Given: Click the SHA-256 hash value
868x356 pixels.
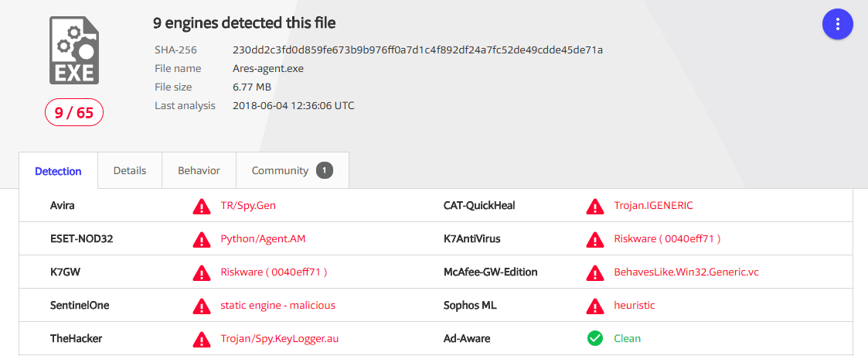Looking at the screenshot, I should coord(417,50).
